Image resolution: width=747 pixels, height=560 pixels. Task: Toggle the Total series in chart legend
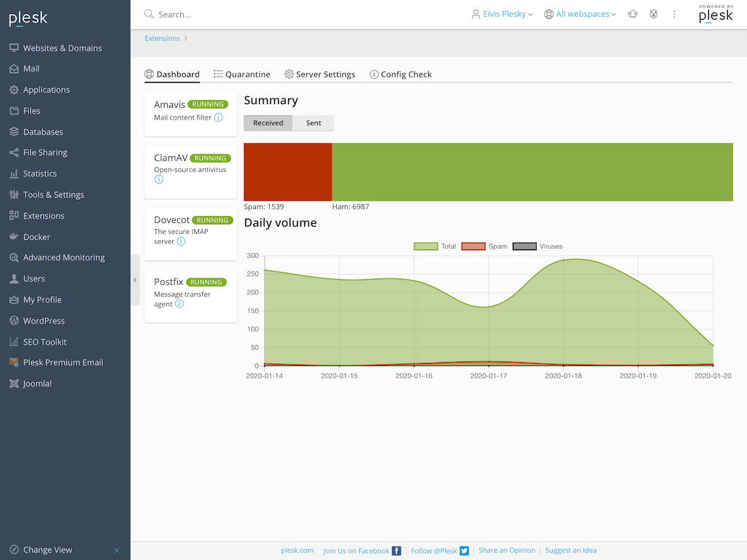click(x=426, y=246)
